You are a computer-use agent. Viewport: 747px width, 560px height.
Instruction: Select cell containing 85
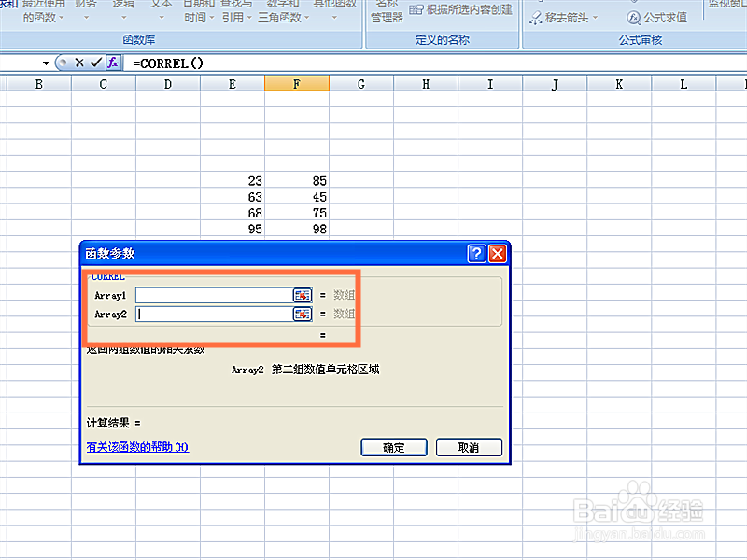(x=297, y=181)
